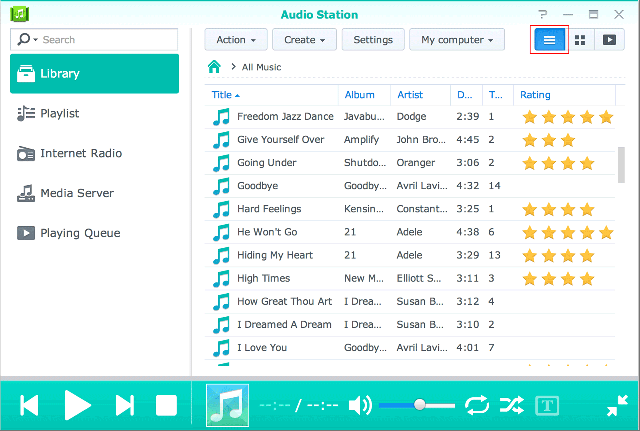Sort by Duration (D...) column header
Image resolution: width=640 pixels, height=431 pixels.
[467, 95]
